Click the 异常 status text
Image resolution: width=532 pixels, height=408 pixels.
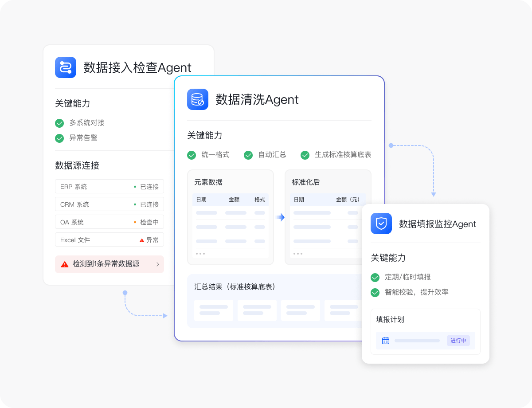[x=153, y=240]
